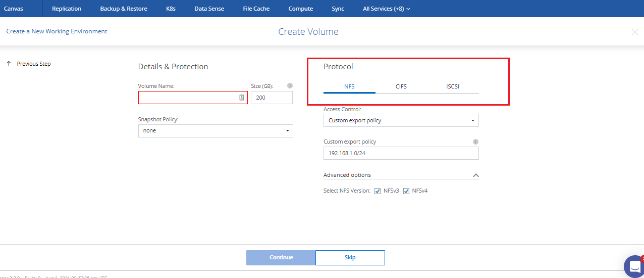
Task: Toggle the NFSv4 checkbox
Action: [x=406, y=191]
